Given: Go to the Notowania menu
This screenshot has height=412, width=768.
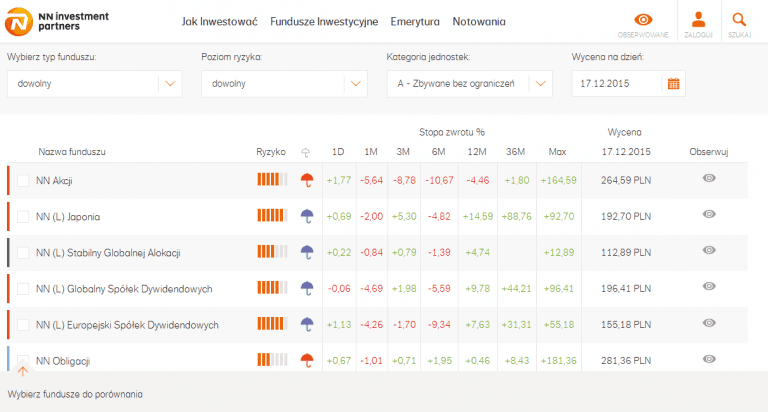Looking at the screenshot, I should click(x=478, y=21).
